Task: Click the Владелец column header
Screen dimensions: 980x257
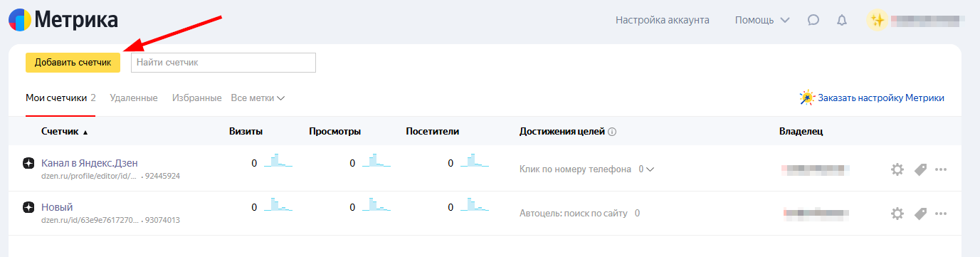Action: tap(801, 131)
